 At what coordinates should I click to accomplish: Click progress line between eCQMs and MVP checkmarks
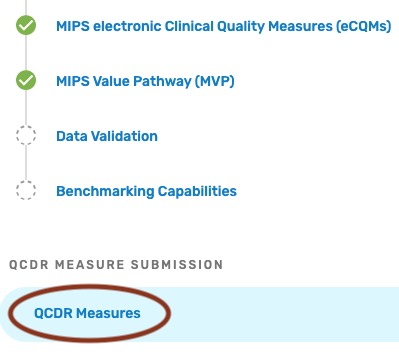tap(26, 53)
